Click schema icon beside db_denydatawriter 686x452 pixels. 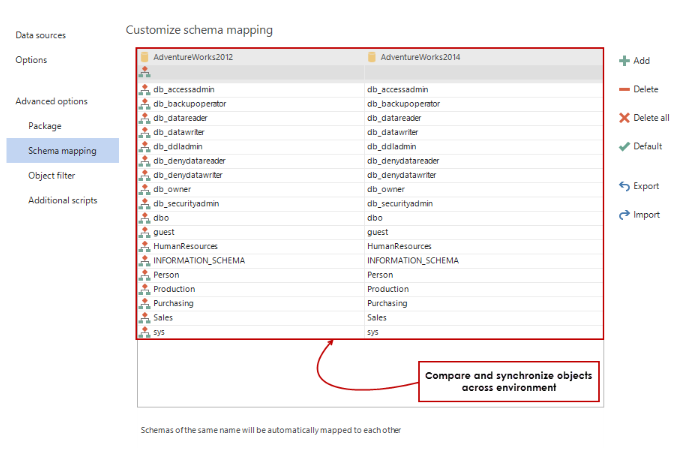pos(144,175)
